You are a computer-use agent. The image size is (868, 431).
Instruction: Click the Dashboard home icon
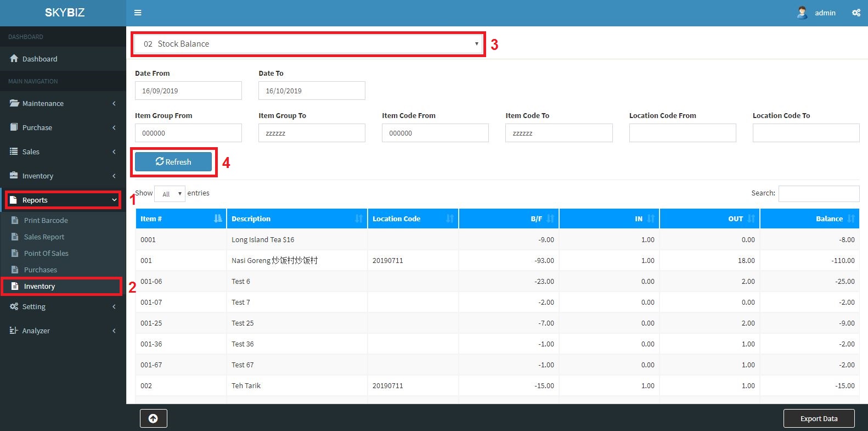coord(14,59)
